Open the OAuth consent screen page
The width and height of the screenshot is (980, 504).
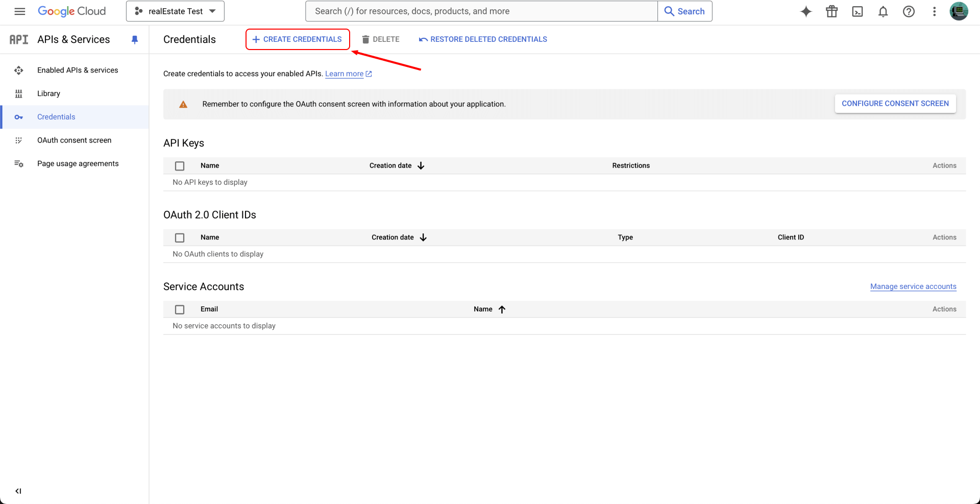(x=74, y=140)
